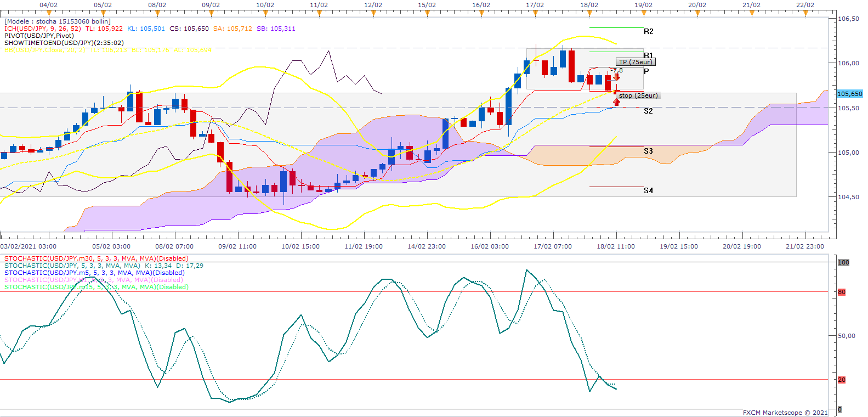Click the red down arrow below -7,8

617,77
